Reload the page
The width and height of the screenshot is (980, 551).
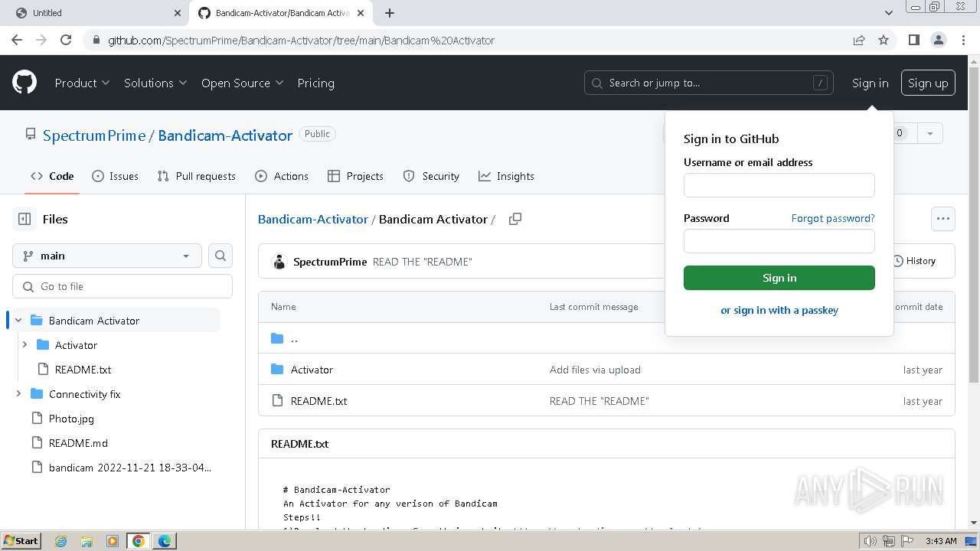[x=66, y=40]
